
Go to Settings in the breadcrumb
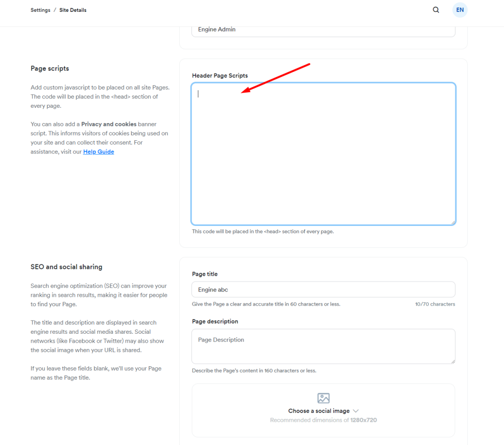point(40,10)
